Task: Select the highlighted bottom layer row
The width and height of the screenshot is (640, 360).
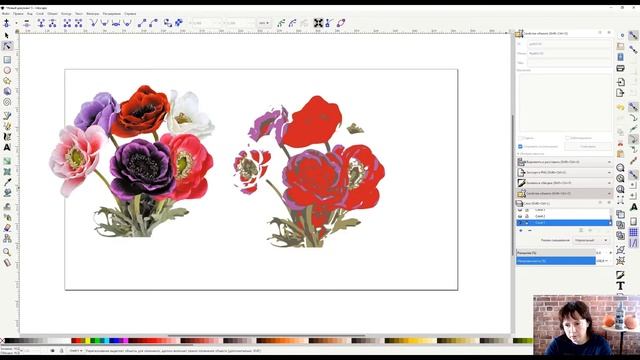Action: pos(564,223)
